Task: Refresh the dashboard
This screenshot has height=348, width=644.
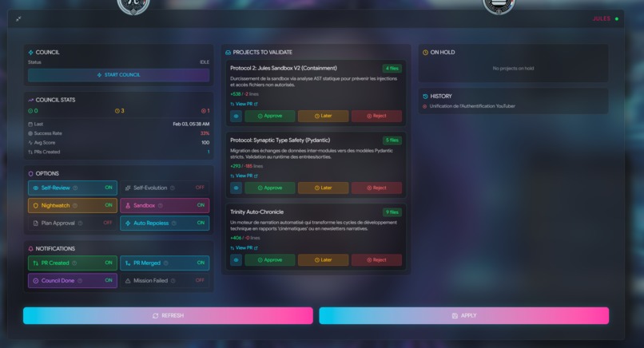Action: coord(168,315)
